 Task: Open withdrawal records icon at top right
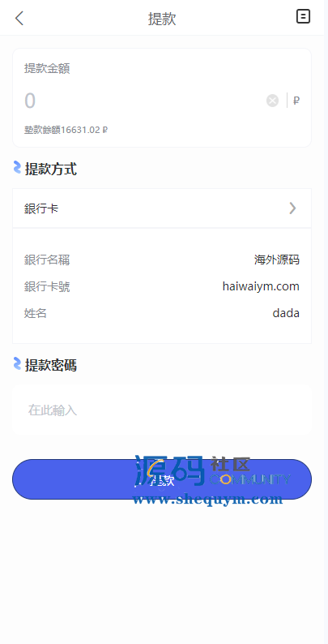coord(303,17)
